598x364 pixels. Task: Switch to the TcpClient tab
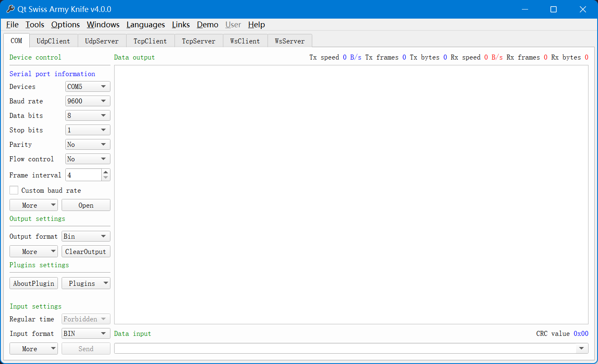[x=150, y=41]
